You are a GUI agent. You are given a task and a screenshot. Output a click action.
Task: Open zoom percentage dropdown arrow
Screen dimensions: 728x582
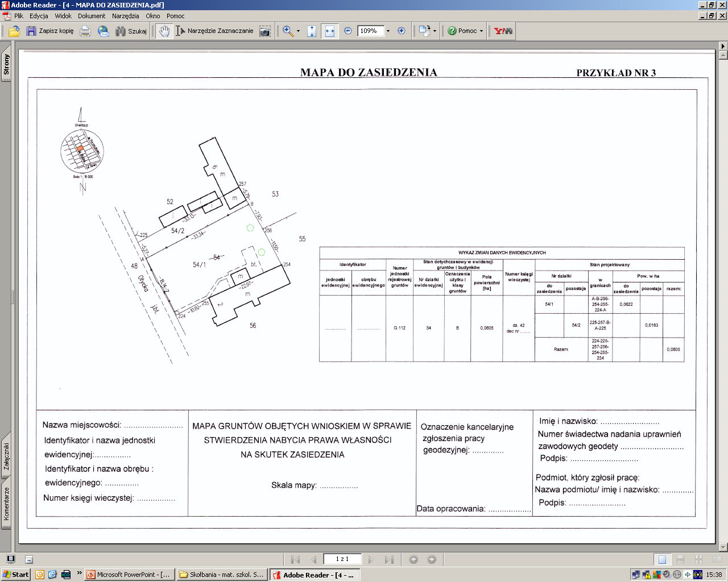(x=388, y=31)
